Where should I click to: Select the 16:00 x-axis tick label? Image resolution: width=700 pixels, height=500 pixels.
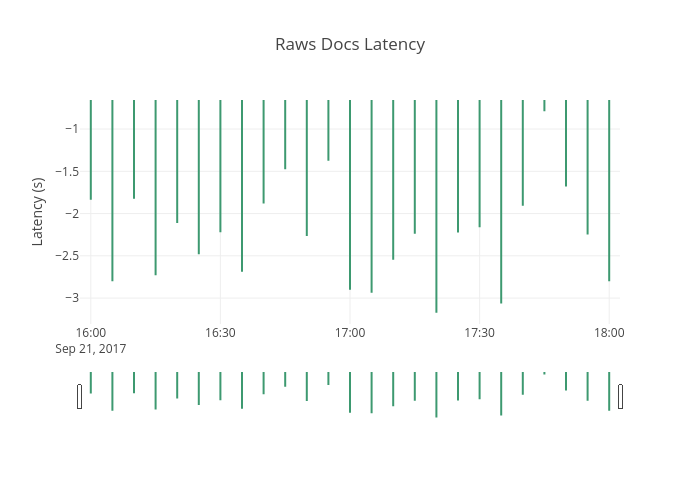pyautogui.click(x=90, y=333)
